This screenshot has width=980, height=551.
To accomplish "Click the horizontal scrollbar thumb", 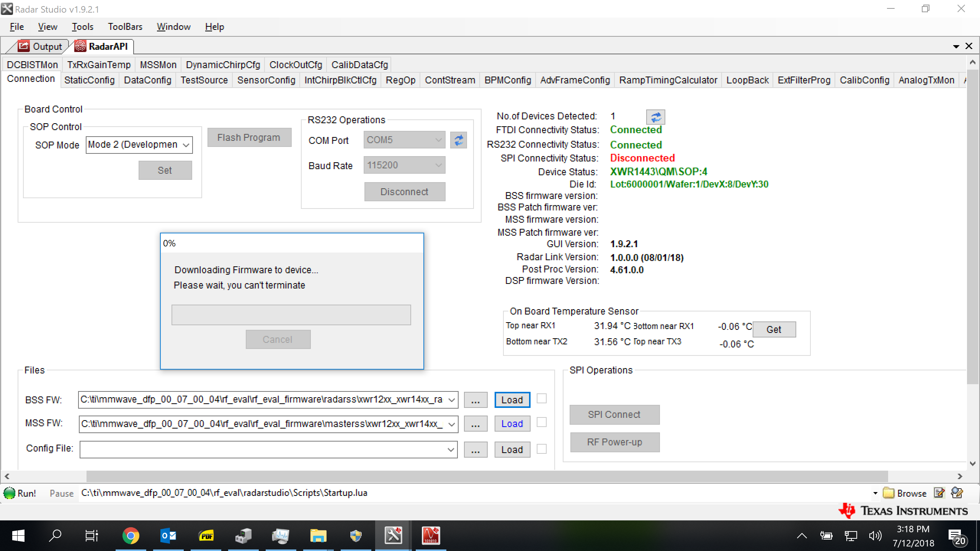I will click(487, 476).
